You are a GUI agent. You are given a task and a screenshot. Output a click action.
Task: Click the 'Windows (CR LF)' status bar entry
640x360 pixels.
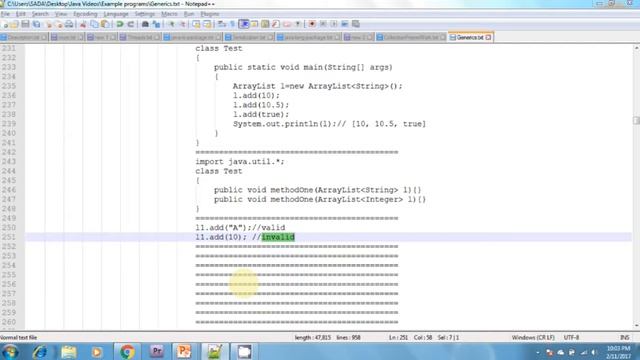pyautogui.click(x=533, y=338)
